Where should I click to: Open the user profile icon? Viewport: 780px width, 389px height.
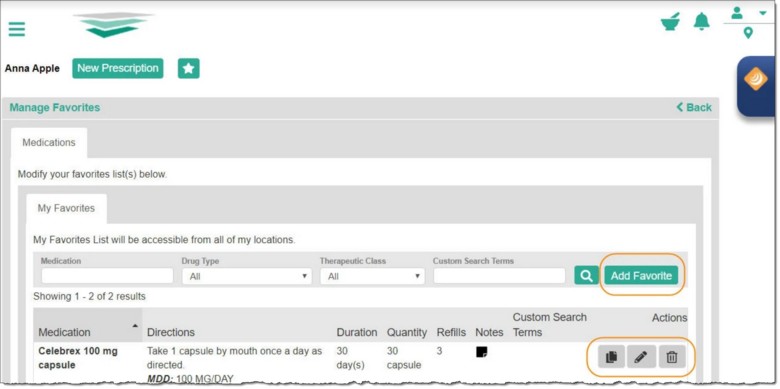click(x=737, y=13)
